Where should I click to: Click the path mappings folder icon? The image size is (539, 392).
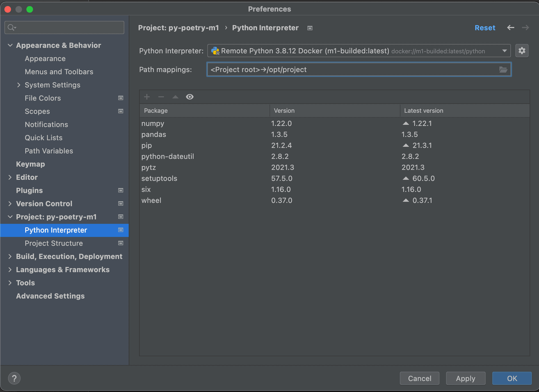(x=503, y=70)
